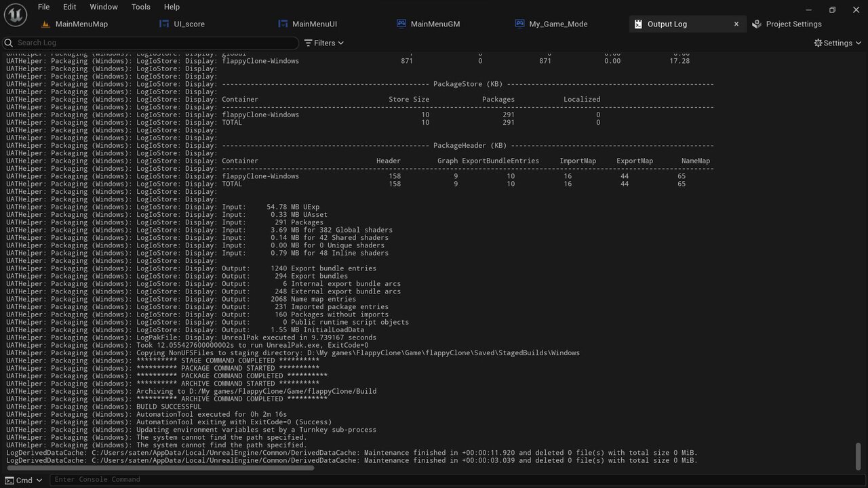Expand the Settings dropdown
The image size is (868, 488).
pos(838,43)
